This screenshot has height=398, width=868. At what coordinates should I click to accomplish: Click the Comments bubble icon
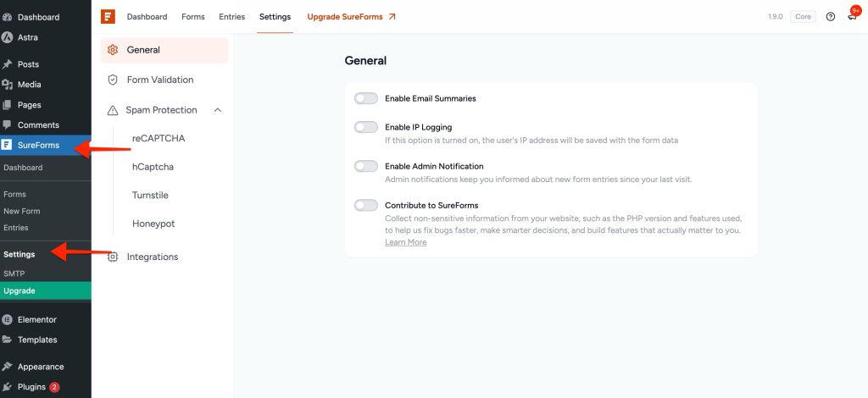(x=7, y=125)
